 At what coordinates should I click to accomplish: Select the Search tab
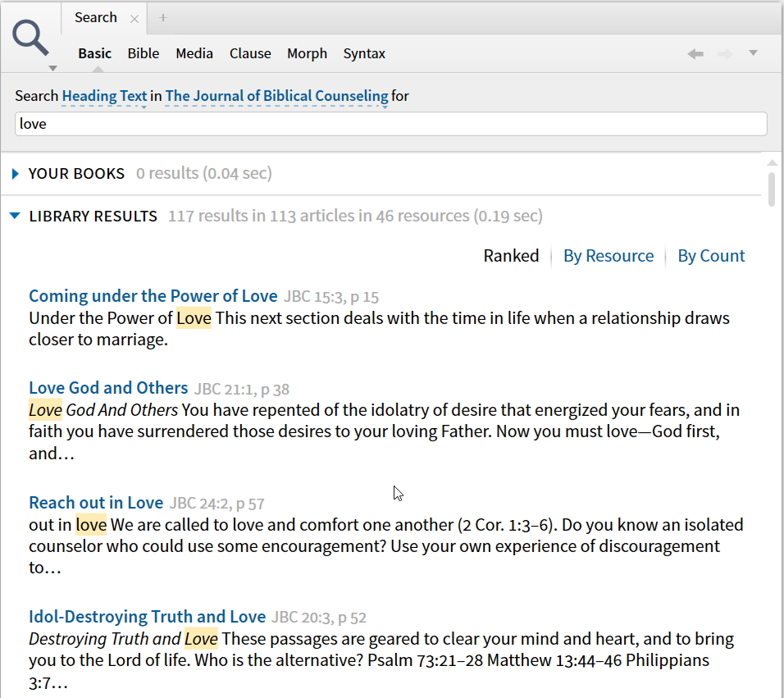pyautogui.click(x=95, y=17)
